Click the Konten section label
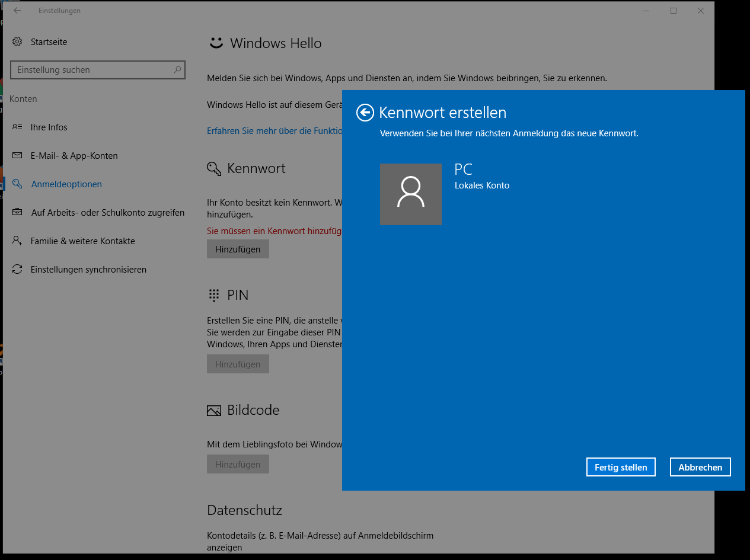750x560 pixels. click(24, 99)
